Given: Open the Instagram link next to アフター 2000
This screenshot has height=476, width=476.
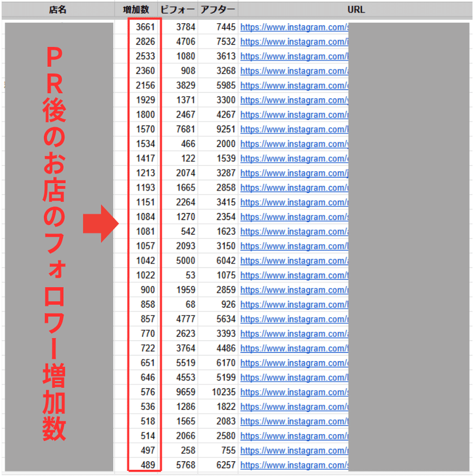Looking at the screenshot, I should point(293,144).
